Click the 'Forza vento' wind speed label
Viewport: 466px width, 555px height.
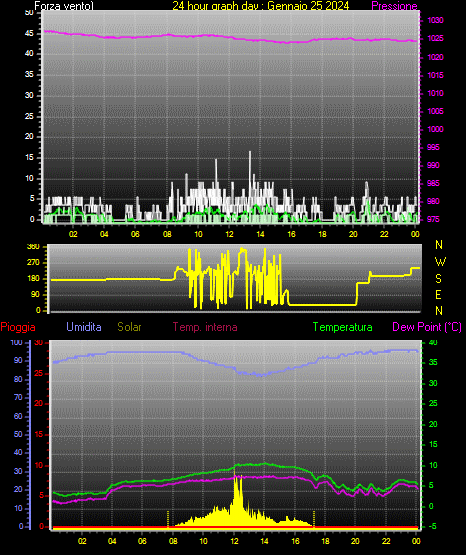pyautogui.click(x=64, y=6)
